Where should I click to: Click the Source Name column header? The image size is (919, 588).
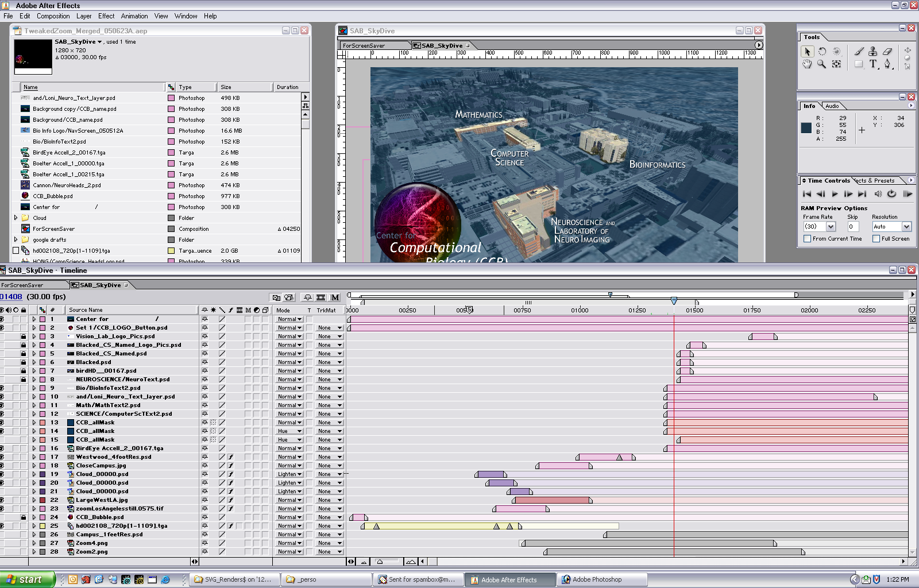133,310
